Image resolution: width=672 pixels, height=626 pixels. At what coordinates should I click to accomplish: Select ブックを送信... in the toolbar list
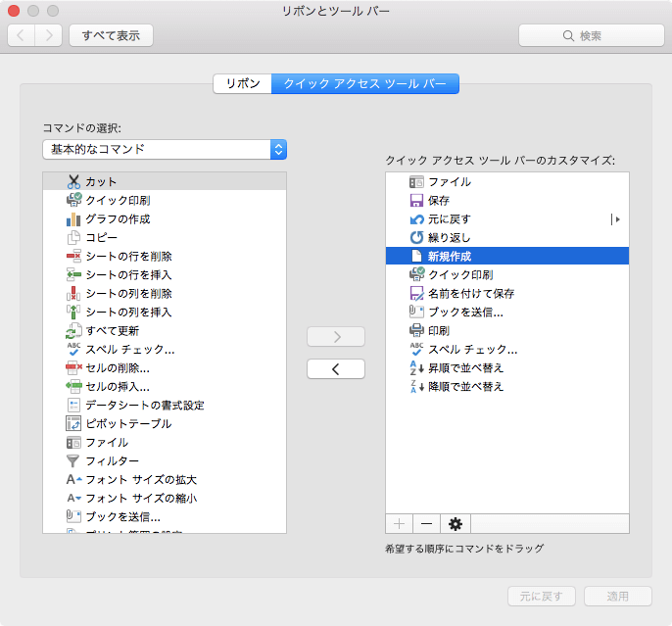pyautogui.click(x=507, y=312)
